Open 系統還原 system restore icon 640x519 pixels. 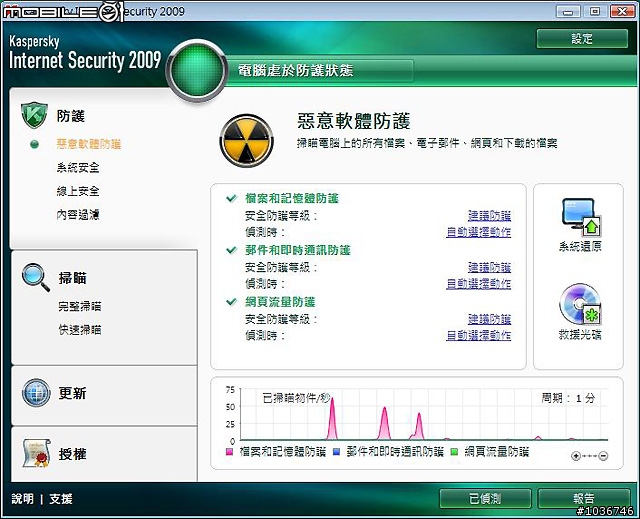(x=581, y=217)
